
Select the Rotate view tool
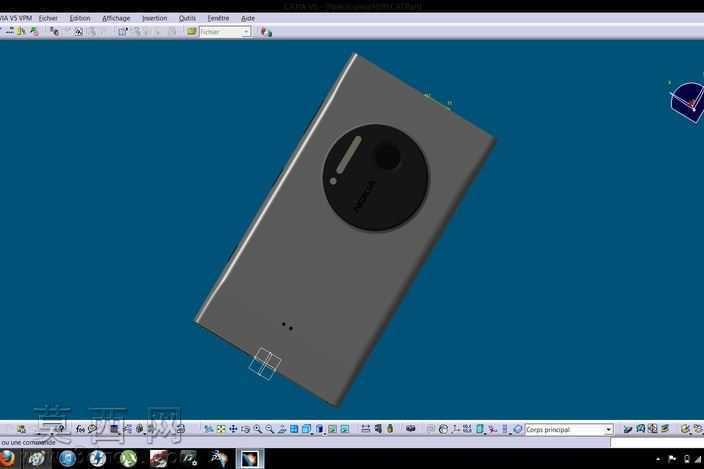click(x=245, y=430)
